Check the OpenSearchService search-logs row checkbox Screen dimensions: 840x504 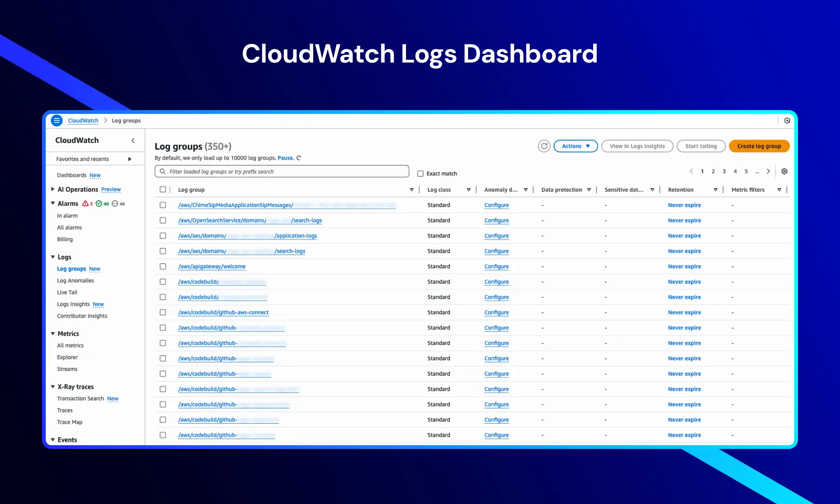(x=163, y=220)
